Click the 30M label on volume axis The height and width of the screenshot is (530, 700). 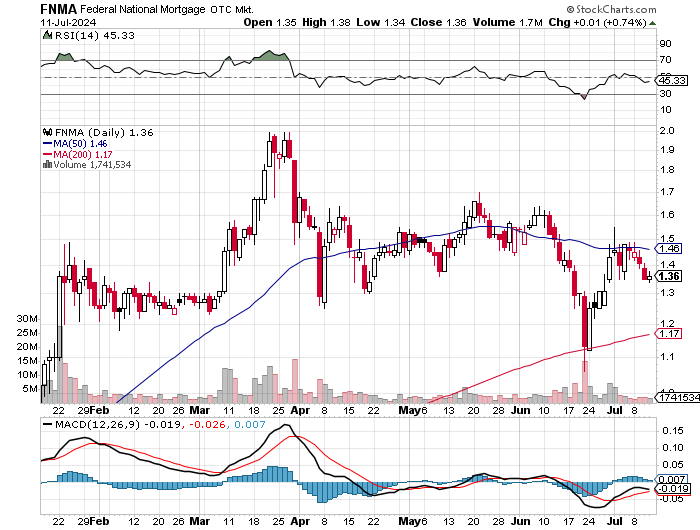[27, 319]
